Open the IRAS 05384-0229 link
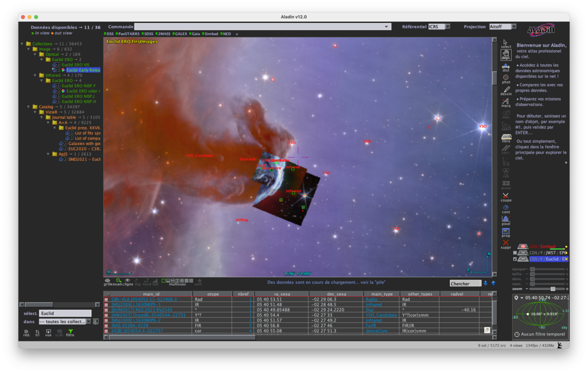Screen dimensions: 588x373 [130, 326]
